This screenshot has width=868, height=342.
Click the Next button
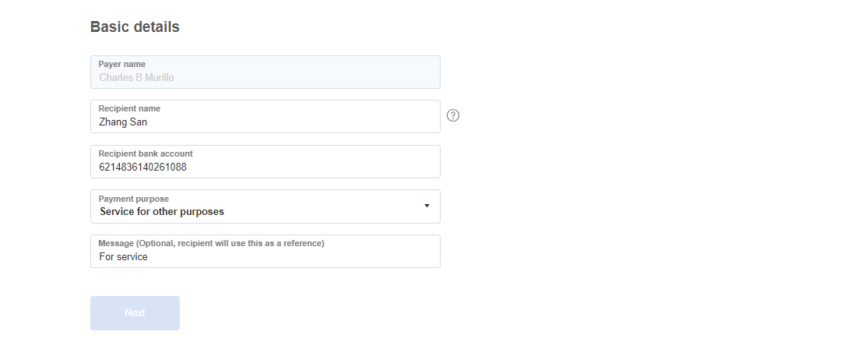[x=135, y=313]
